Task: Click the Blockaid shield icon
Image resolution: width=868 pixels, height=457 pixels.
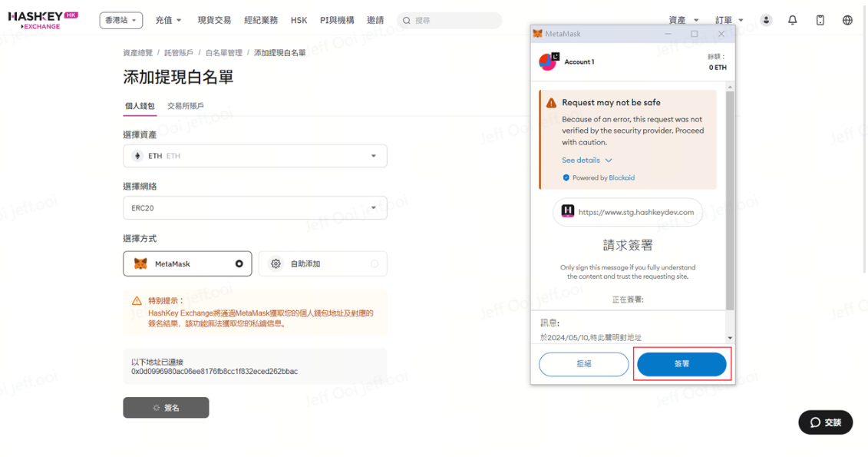Action: [566, 178]
